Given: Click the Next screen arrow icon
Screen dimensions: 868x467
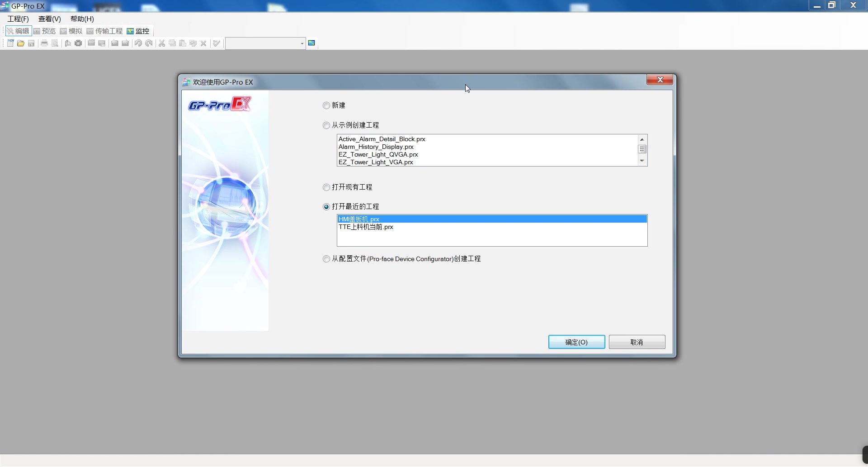Looking at the screenshot, I should [125, 43].
